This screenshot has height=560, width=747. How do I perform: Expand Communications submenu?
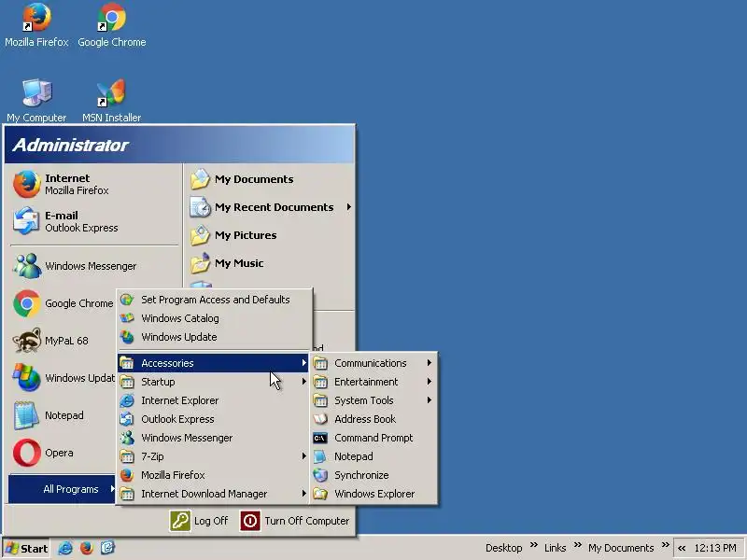373,363
